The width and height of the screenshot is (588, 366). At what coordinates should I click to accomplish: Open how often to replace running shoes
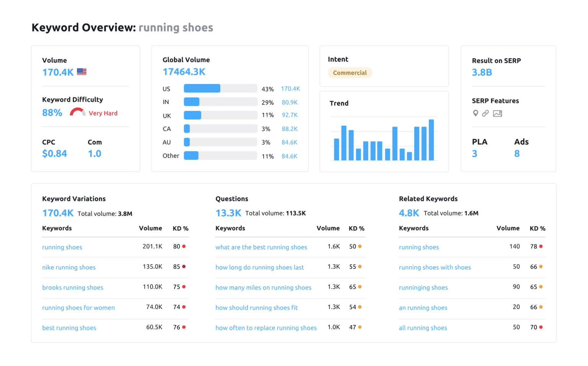[x=266, y=328]
